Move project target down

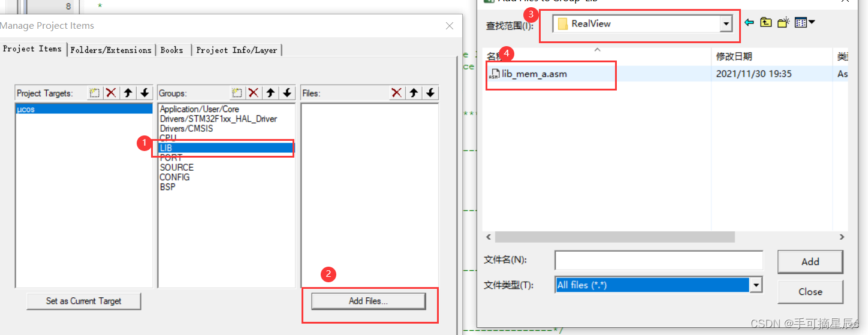click(x=144, y=93)
